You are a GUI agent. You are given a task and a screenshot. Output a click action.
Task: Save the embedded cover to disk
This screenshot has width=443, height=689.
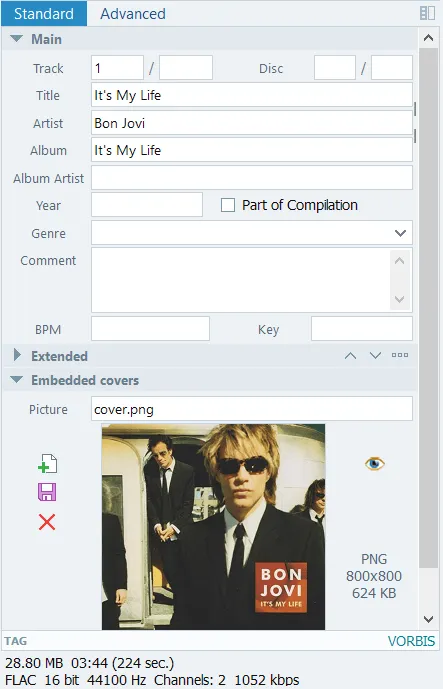point(47,492)
